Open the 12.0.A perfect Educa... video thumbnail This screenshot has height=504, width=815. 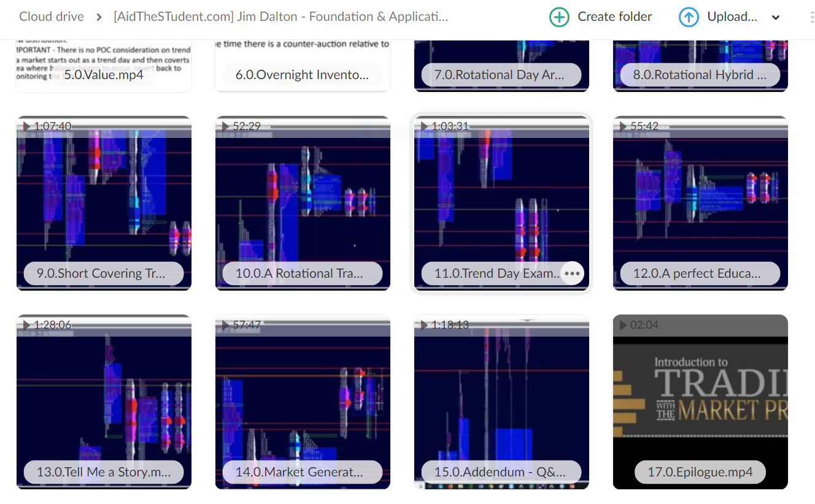[x=700, y=202]
